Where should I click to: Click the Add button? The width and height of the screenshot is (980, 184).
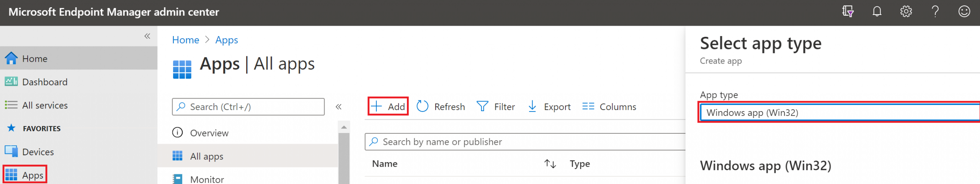388,107
